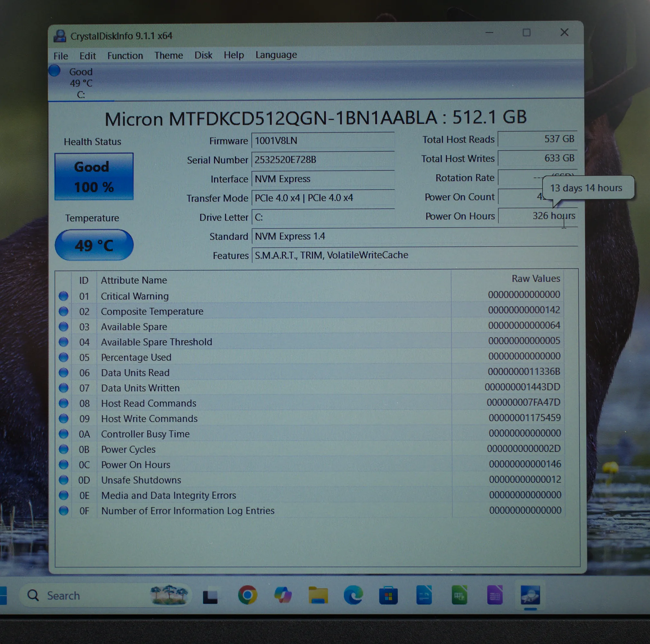Launch Microsoft Edge from the taskbar
The image size is (650, 644).
tap(353, 595)
